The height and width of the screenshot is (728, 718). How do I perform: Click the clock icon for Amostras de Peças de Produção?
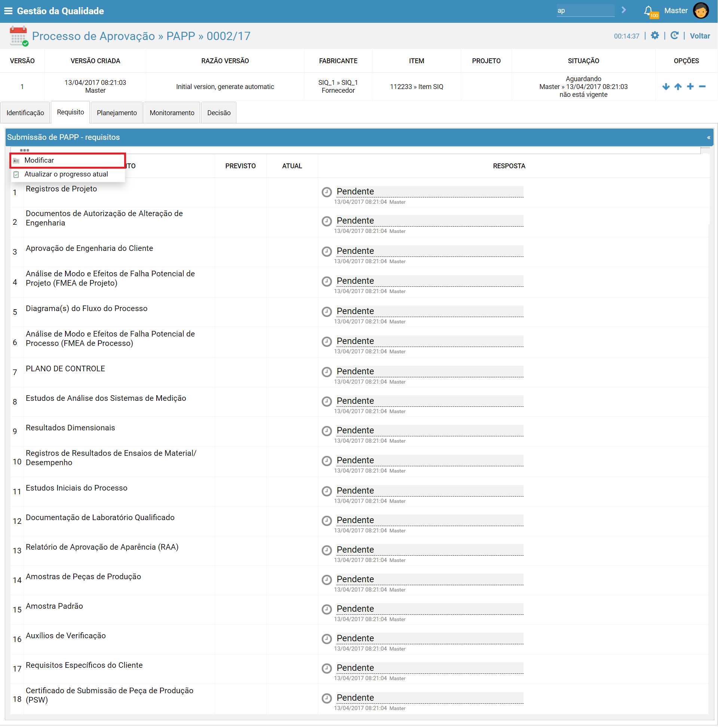327,580
